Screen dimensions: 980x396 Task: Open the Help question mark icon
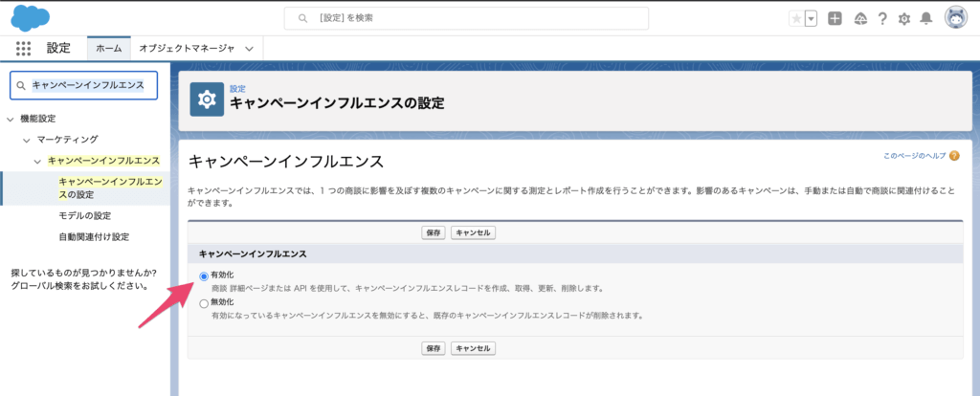pos(881,18)
